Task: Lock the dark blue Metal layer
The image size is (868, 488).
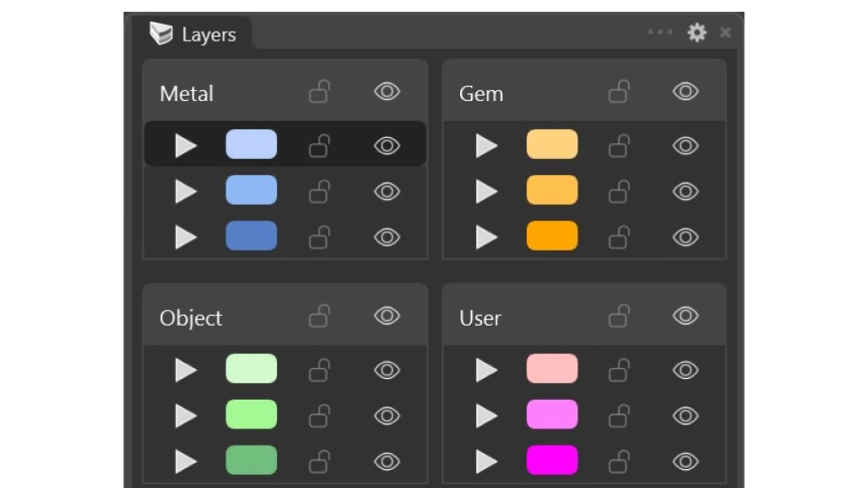Action: [x=319, y=237]
